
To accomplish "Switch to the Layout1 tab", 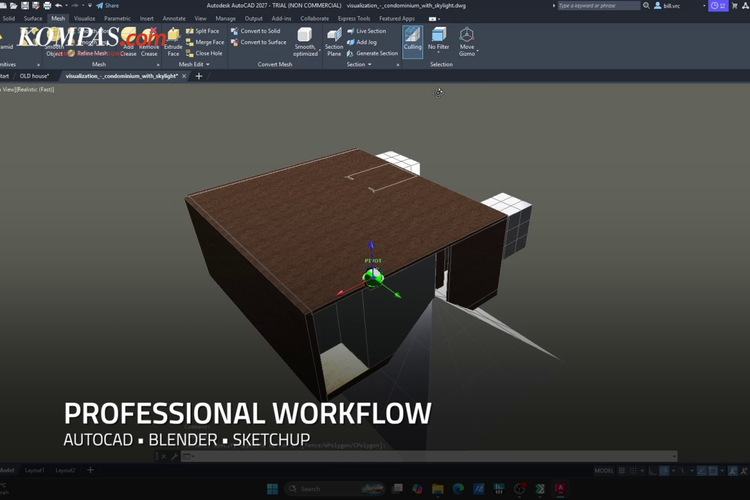I will point(34,470).
